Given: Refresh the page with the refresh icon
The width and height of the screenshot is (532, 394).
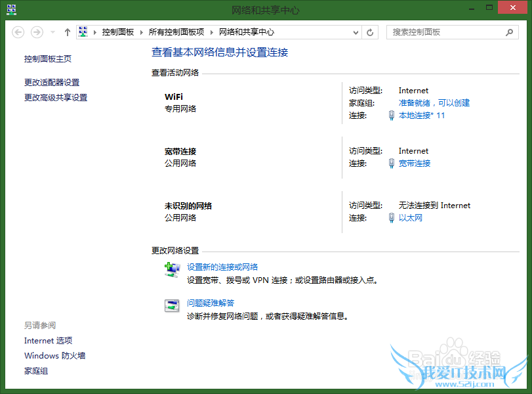Looking at the screenshot, I should coord(370,33).
